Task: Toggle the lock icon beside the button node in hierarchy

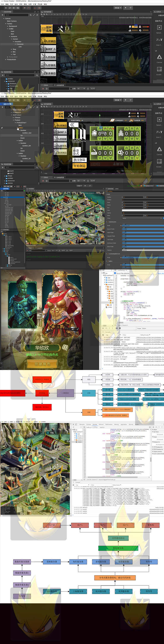Action: click(2, 128)
